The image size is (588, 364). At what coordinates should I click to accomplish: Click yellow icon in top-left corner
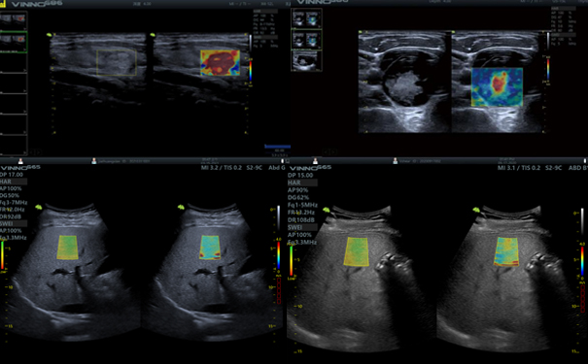click(x=3, y=4)
